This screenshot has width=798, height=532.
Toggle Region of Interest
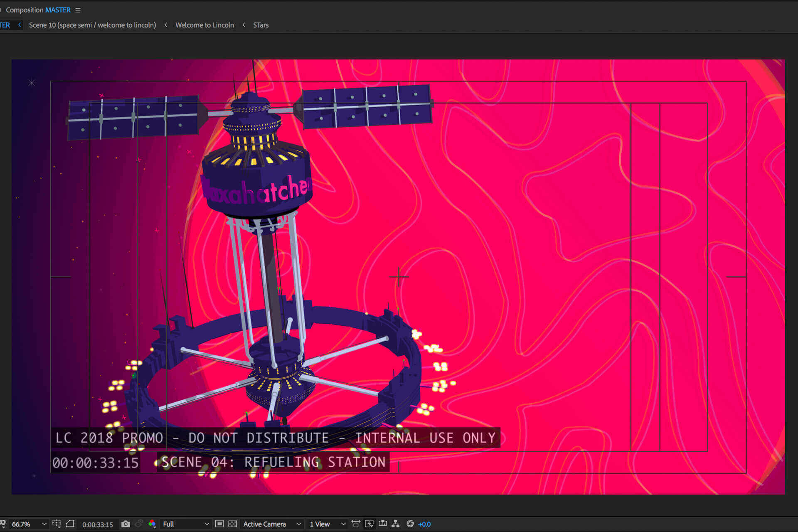pyautogui.click(x=219, y=524)
